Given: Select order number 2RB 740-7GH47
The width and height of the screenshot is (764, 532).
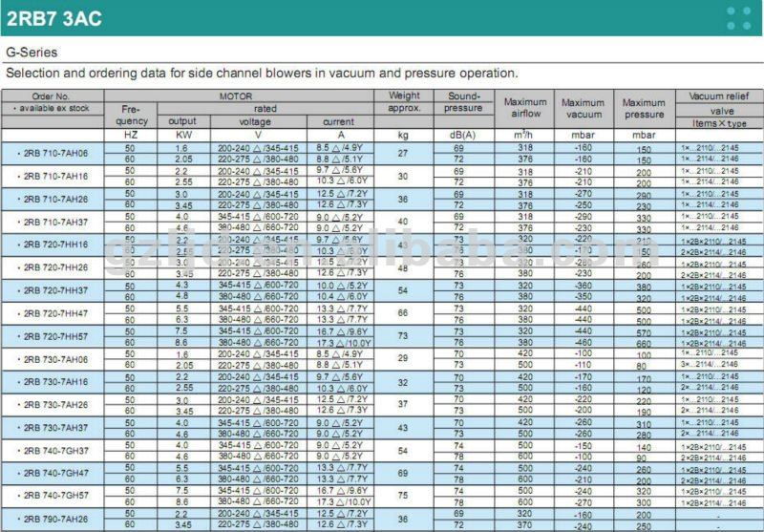Looking at the screenshot, I should 53,474.
